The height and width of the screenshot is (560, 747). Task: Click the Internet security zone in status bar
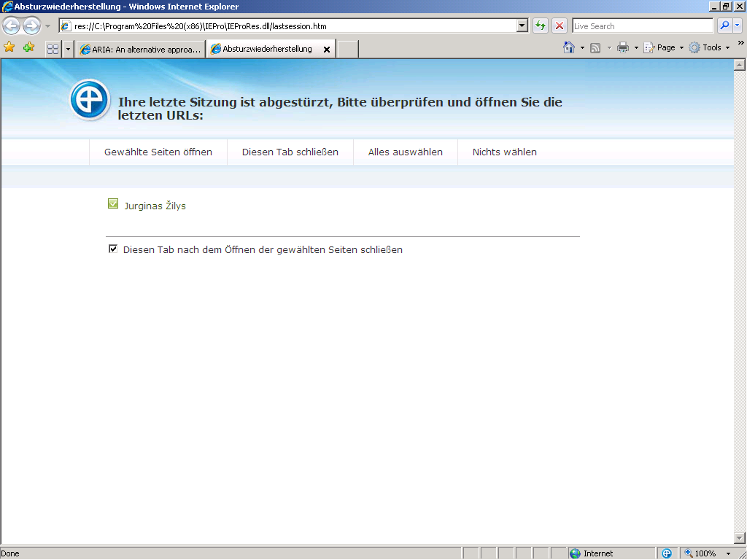pos(611,553)
